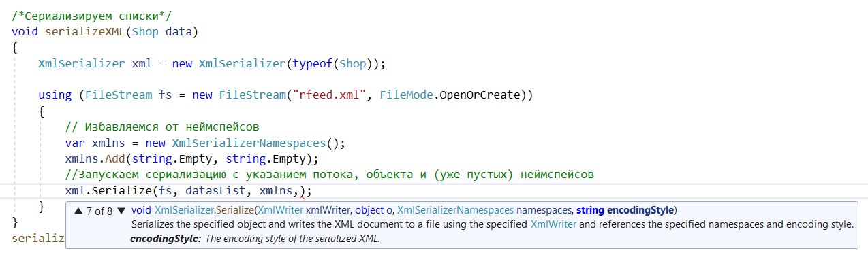Image resolution: width=868 pixels, height=255 pixels.
Task: Click the serializeXML method name
Action: coord(85,31)
